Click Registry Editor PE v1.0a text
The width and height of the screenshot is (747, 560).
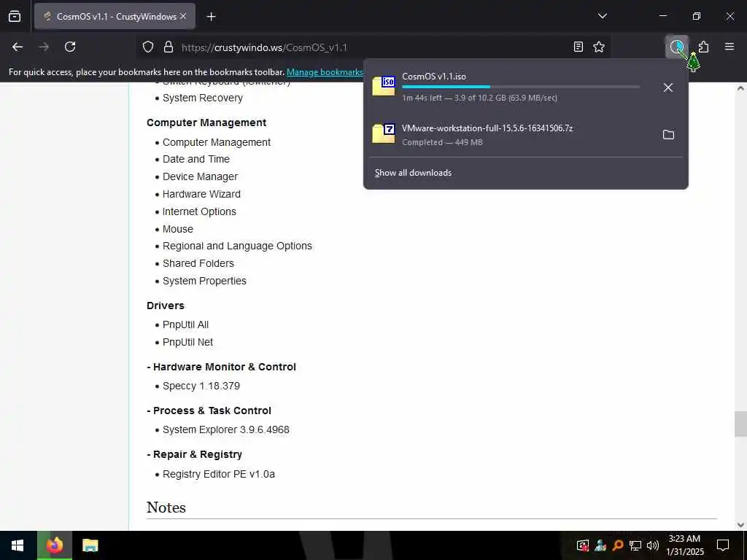click(219, 474)
